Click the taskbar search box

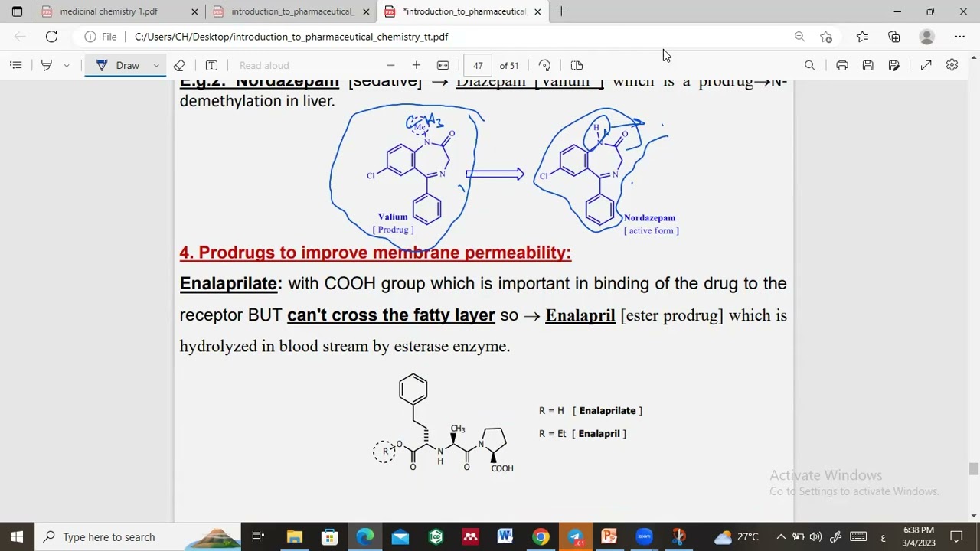tap(139, 536)
